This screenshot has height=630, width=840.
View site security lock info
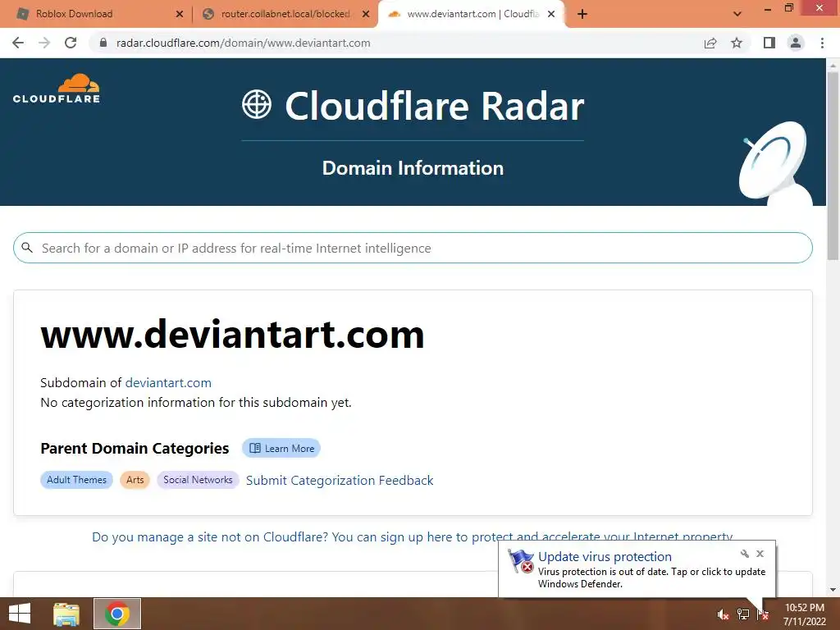coord(103,43)
